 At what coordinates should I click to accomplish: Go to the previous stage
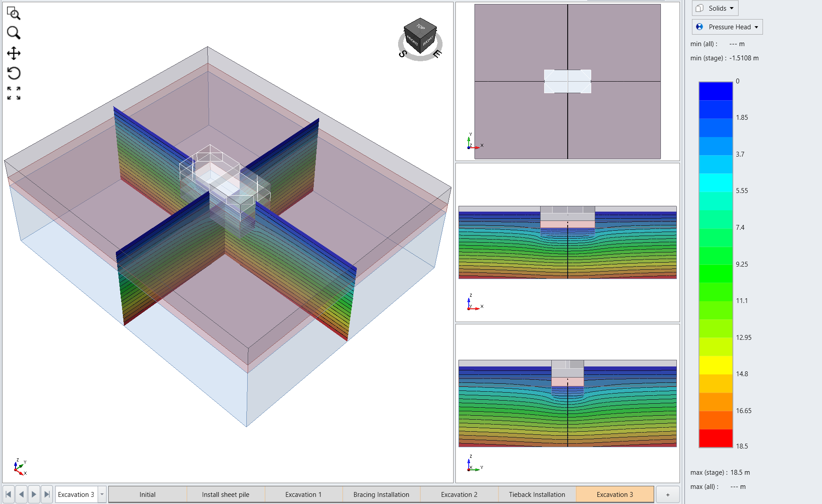click(21, 494)
